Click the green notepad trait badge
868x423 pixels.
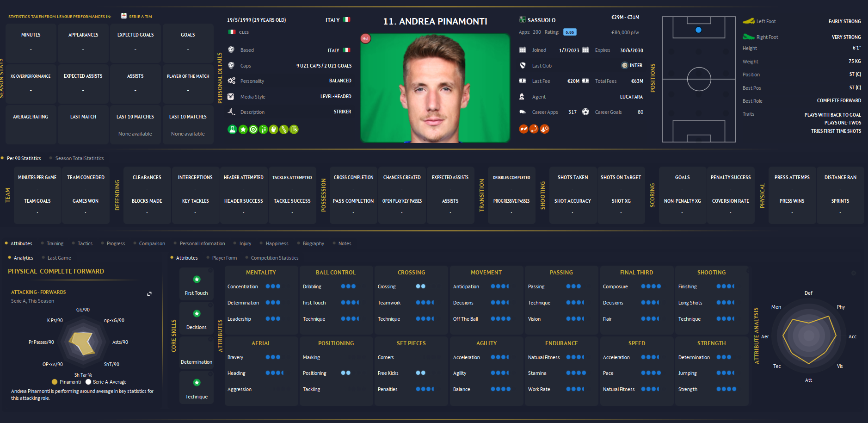pyautogui.click(x=294, y=130)
